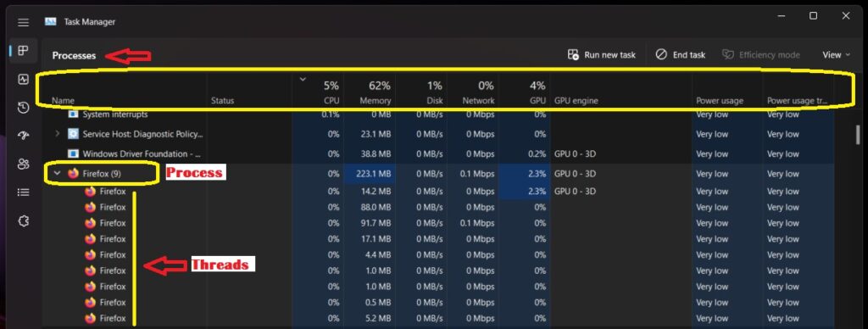Image resolution: width=868 pixels, height=329 pixels.
Task: Click the 38.8 MB memory cell
Action: point(370,153)
